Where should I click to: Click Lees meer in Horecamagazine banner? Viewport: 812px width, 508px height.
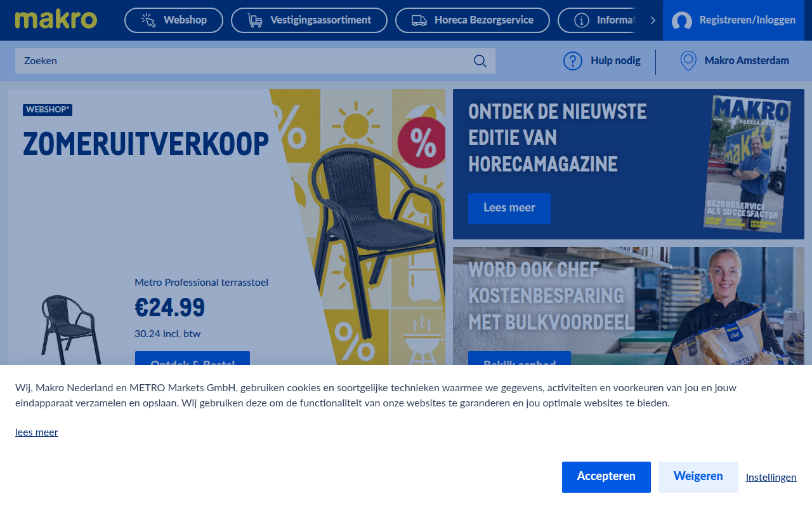[x=509, y=208]
